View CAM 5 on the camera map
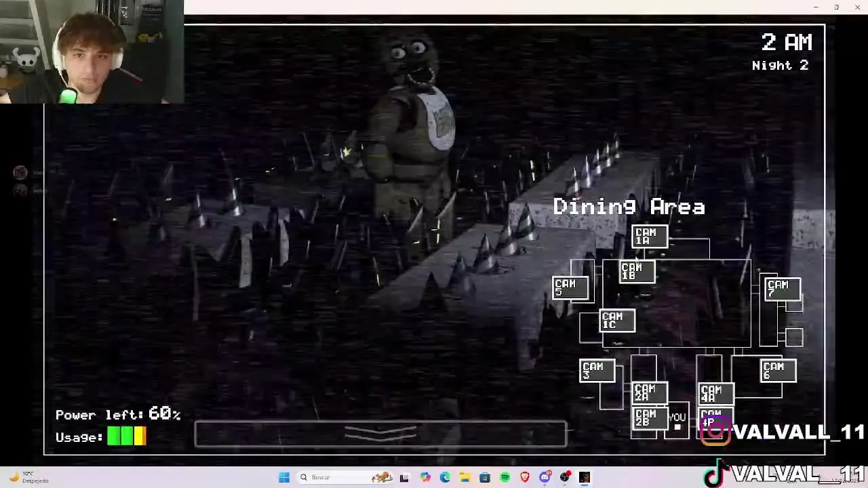The height and width of the screenshot is (488, 868). (x=570, y=287)
